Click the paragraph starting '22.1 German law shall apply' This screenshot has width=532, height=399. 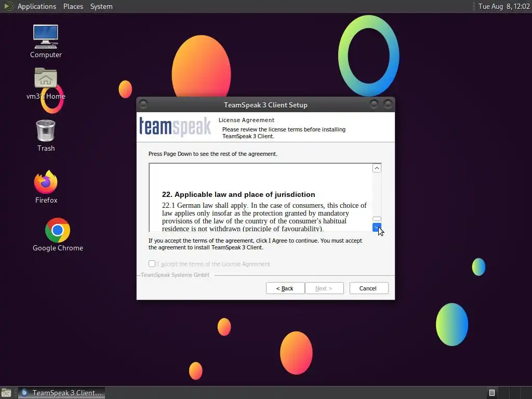(264, 217)
